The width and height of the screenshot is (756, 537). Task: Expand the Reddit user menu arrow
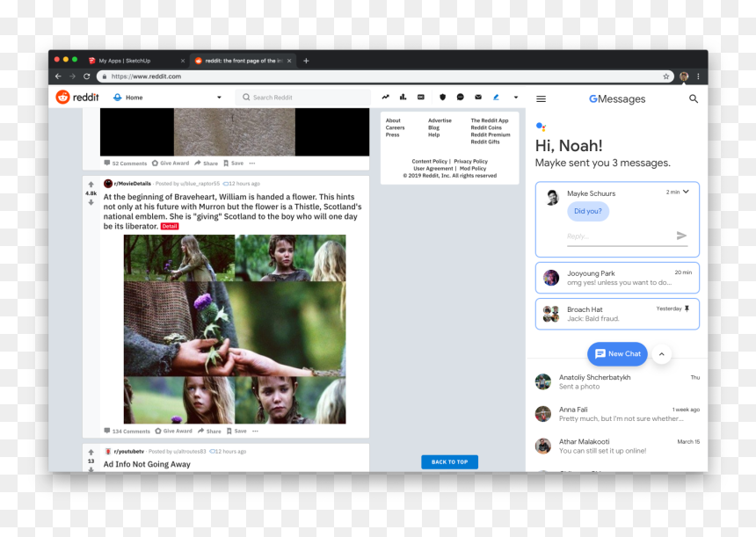(516, 98)
